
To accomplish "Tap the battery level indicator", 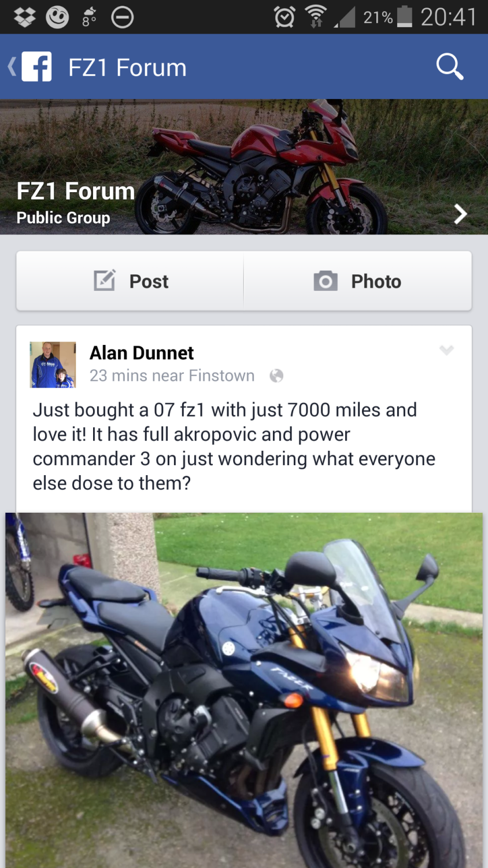I will tap(405, 17).
